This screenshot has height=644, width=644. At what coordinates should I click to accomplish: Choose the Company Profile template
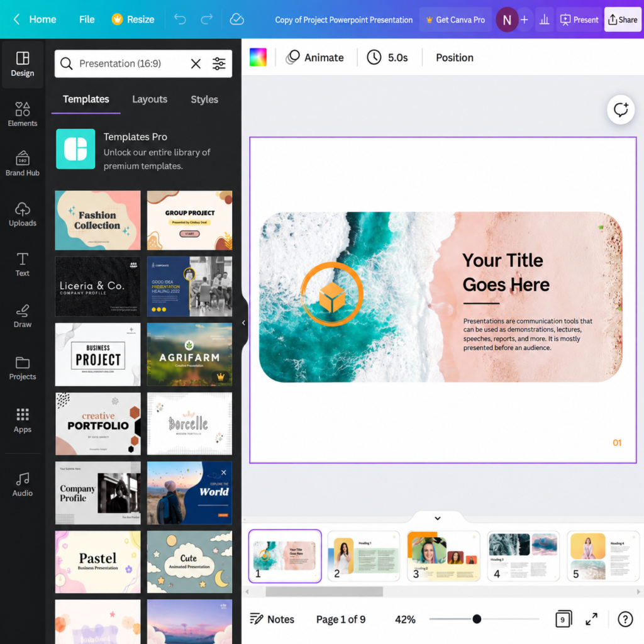point(97,493)
